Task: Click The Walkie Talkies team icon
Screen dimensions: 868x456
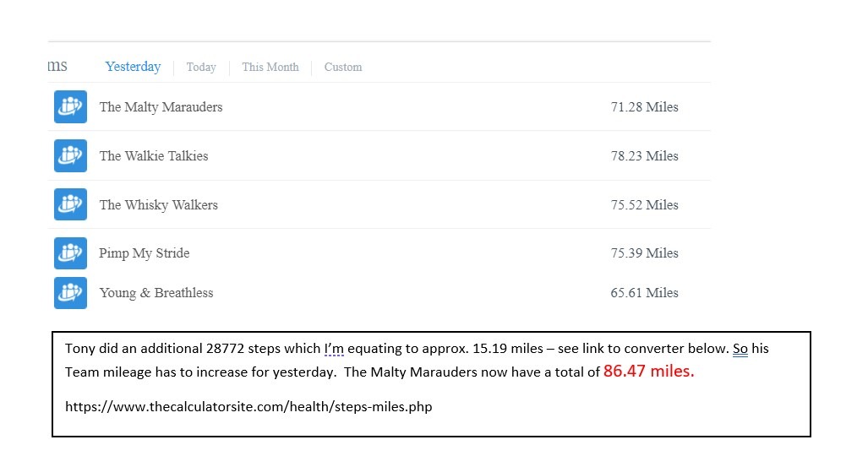Action: coord(70,155)
